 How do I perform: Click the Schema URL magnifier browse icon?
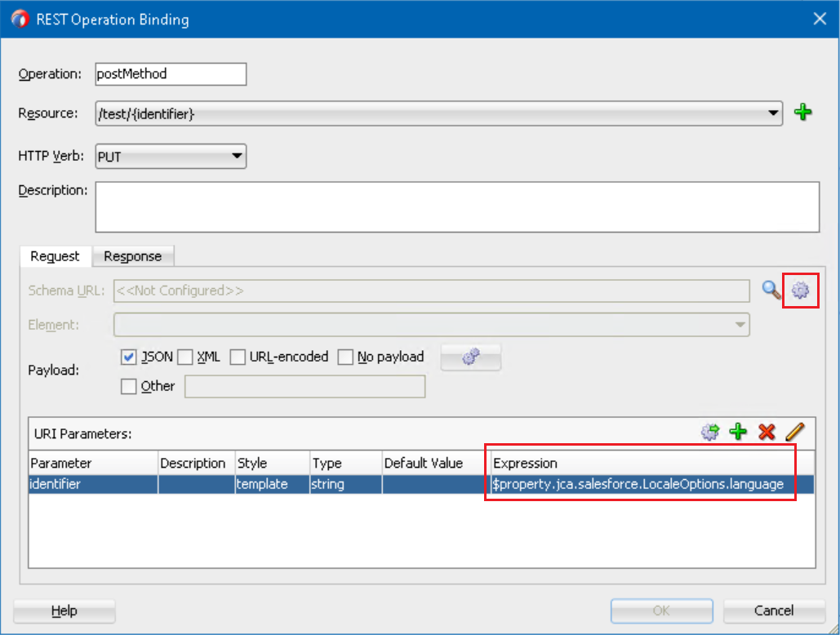(x=771, y=290)
